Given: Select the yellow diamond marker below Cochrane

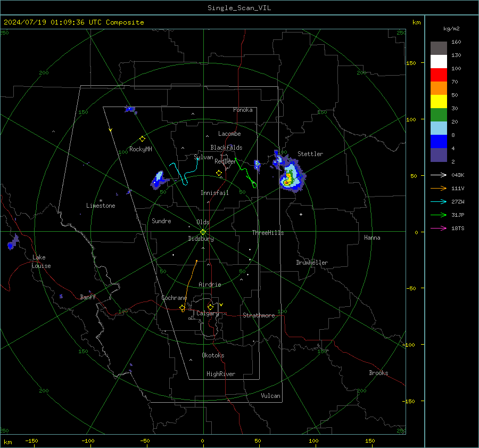Looking at the screenshot, I should tap(183, 308).
